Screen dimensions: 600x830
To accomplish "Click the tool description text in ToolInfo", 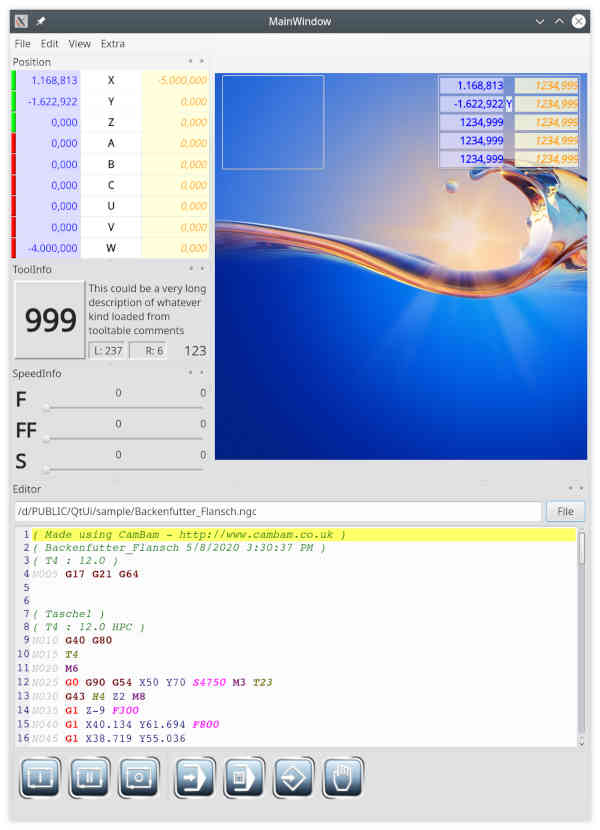I will click(147, 310).
